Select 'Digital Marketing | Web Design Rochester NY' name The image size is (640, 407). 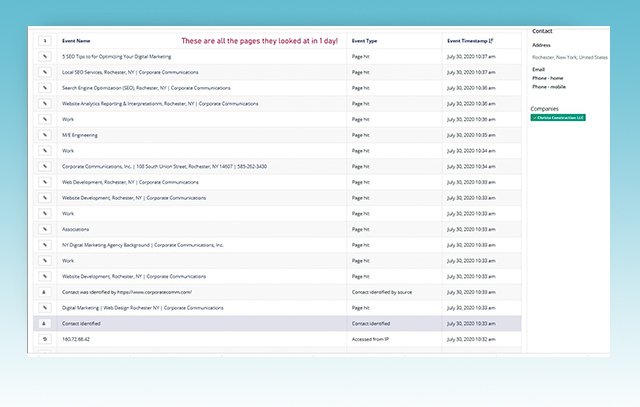click(142, 308)
